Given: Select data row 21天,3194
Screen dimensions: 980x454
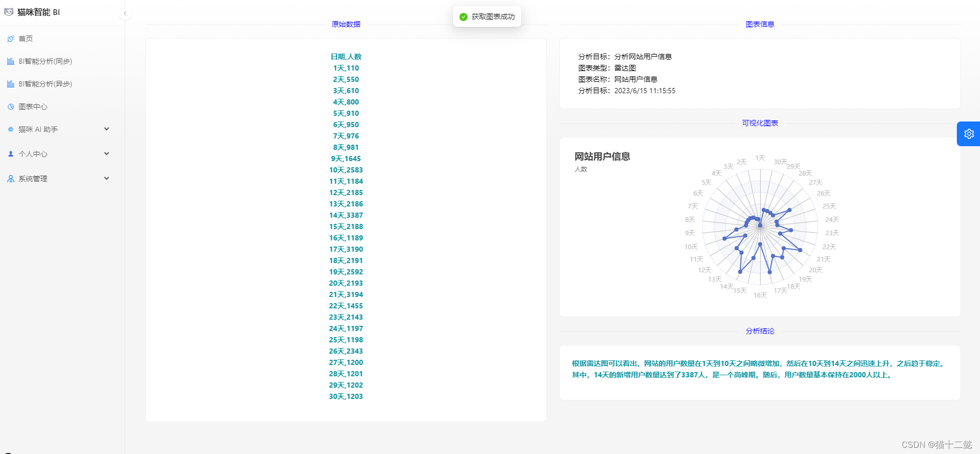Looking at the screenshot, I should tap(346, 294).
